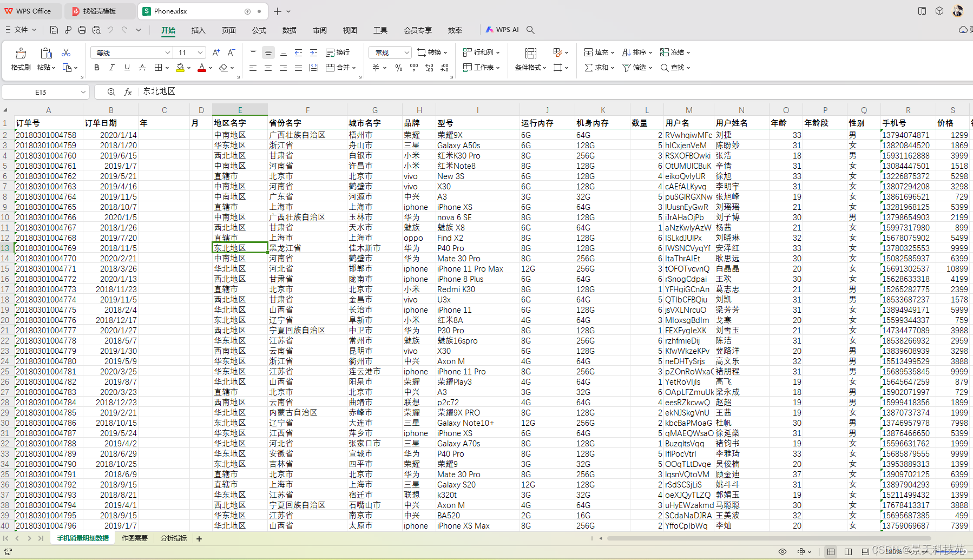Open Print Preview from quick access toolbar

[x=96, y=30]
